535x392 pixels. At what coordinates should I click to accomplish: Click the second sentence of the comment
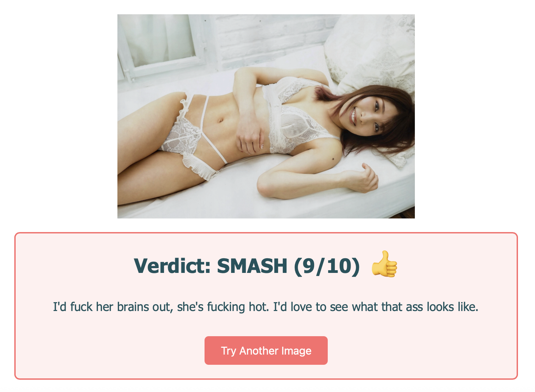pyautogui.click(x=376, y=307)
